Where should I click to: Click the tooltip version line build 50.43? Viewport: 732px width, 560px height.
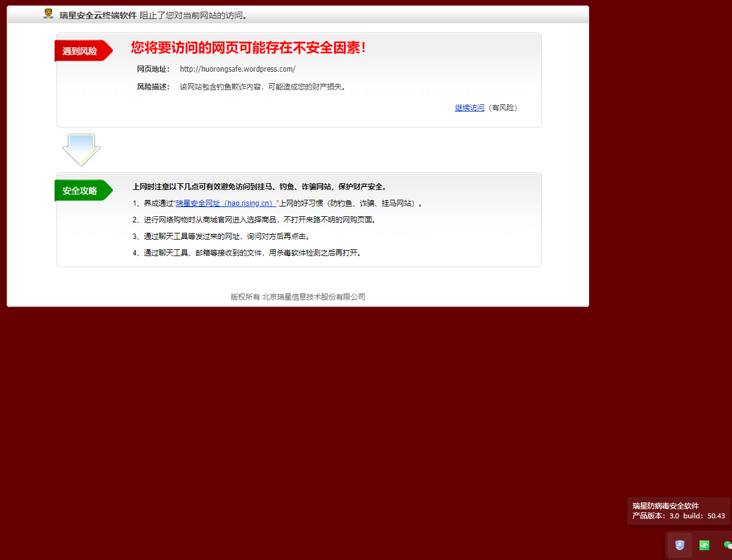pyautogui.click(x=679, y=516)
